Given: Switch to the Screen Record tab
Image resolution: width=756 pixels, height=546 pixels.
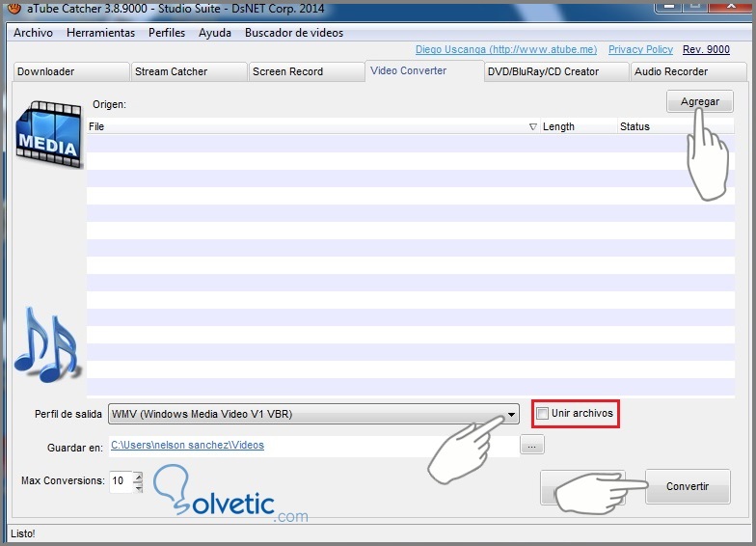Looking at the screenshot, I should (307, 71).
